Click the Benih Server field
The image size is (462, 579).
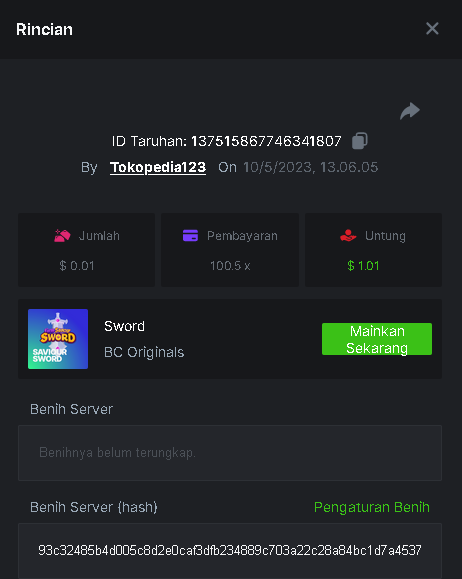(x=230, y=453)
